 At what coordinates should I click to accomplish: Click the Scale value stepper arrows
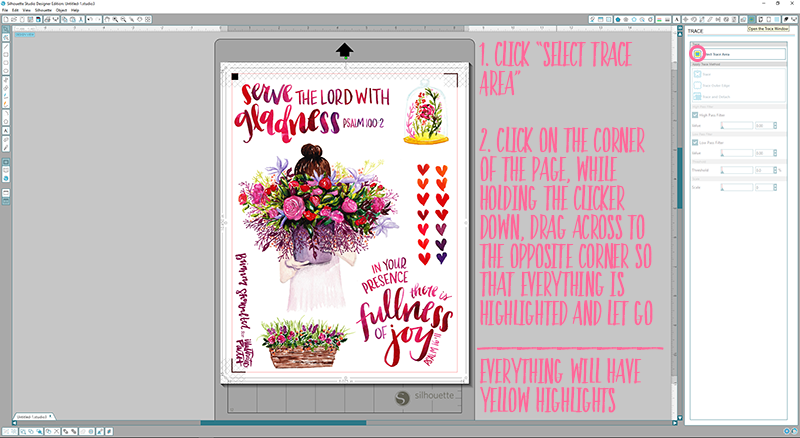pos(775,187)
